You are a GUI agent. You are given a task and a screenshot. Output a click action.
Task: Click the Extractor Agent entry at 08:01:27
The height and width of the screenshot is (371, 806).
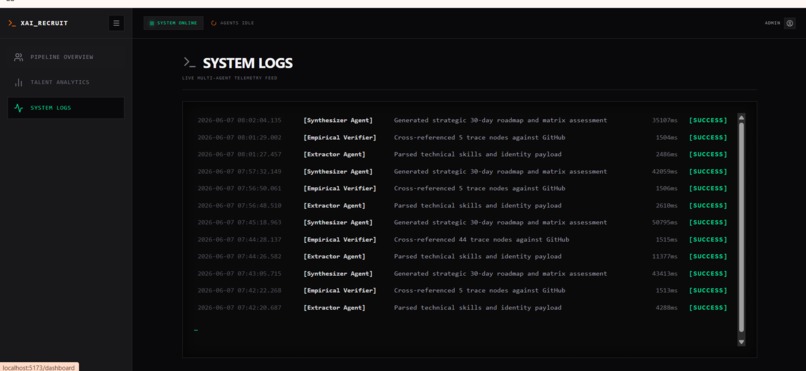coord(334,154)
